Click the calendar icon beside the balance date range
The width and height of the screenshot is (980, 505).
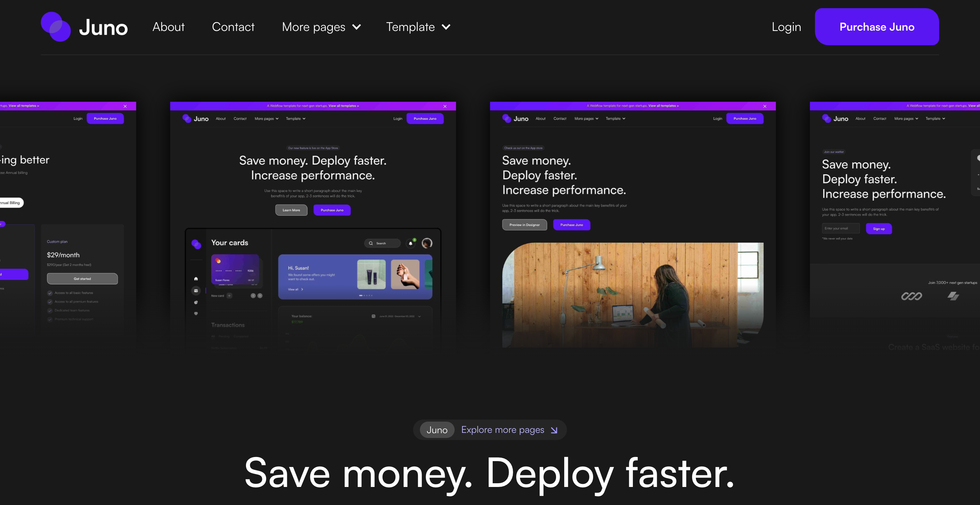pos(373,316)
